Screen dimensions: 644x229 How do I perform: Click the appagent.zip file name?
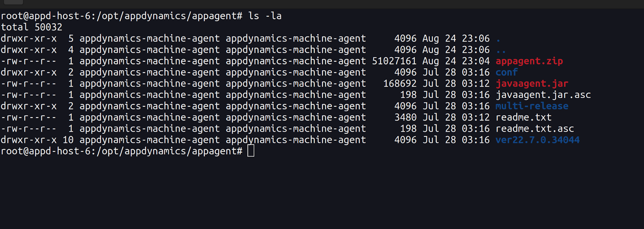tap(529, 61)
